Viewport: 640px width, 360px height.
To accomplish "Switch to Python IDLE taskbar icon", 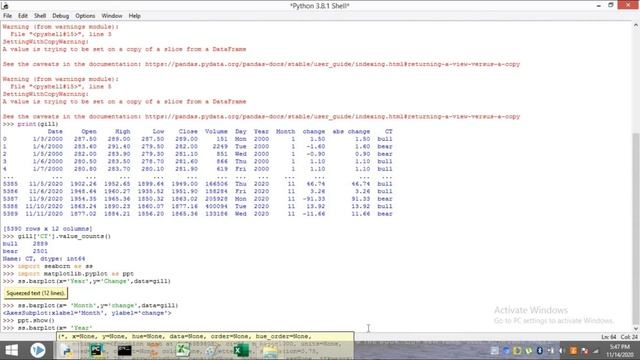I will coord(67,350).
